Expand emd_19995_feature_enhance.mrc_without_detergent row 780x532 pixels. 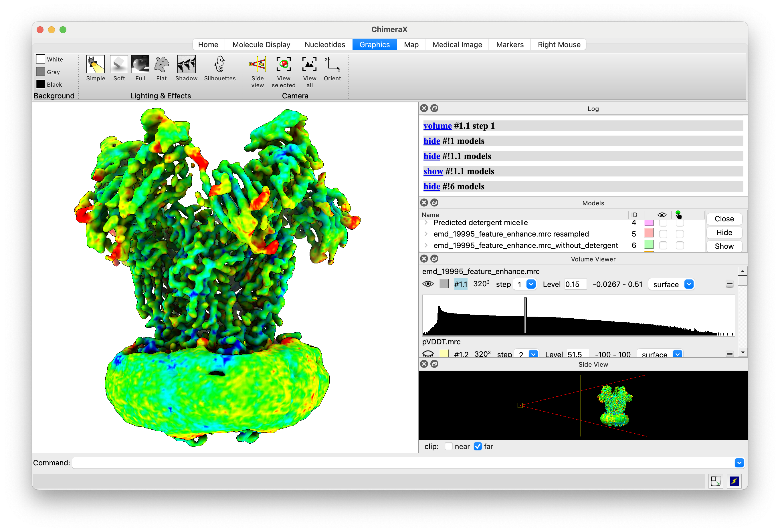[x=426, y=245]
